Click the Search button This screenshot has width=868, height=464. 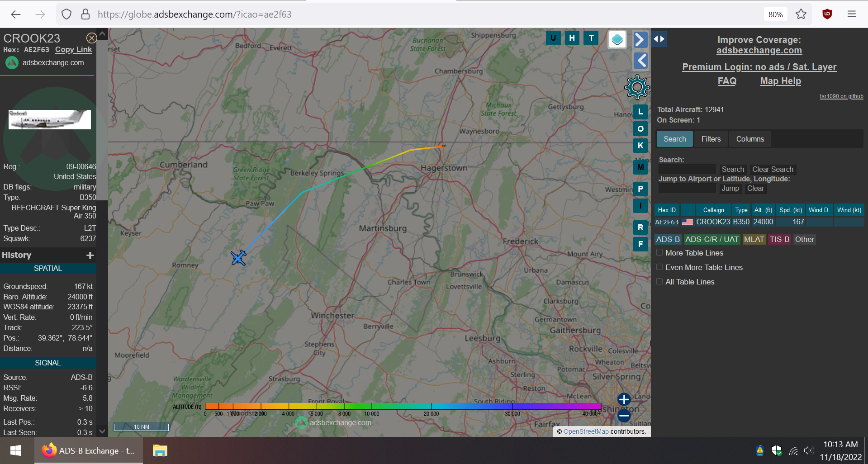tap(733, 169)
